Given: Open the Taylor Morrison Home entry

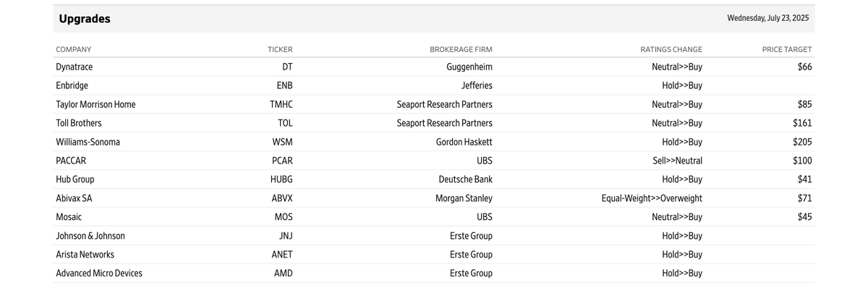Looking at the screenshot, I should (95, 104).
